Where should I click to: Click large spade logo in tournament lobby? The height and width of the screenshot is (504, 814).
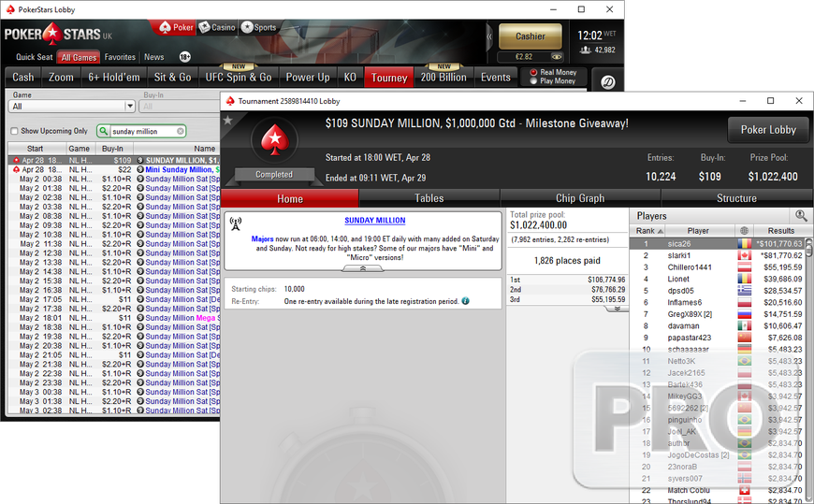click(274, 140)
